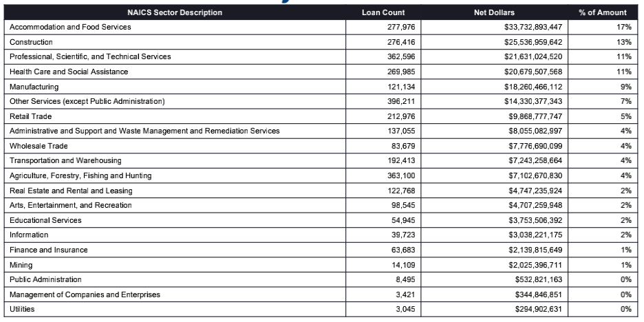The width and height of the screenshot is (644, 322).
Task: Select the 17% amount cell
Action: click(625, 27)
